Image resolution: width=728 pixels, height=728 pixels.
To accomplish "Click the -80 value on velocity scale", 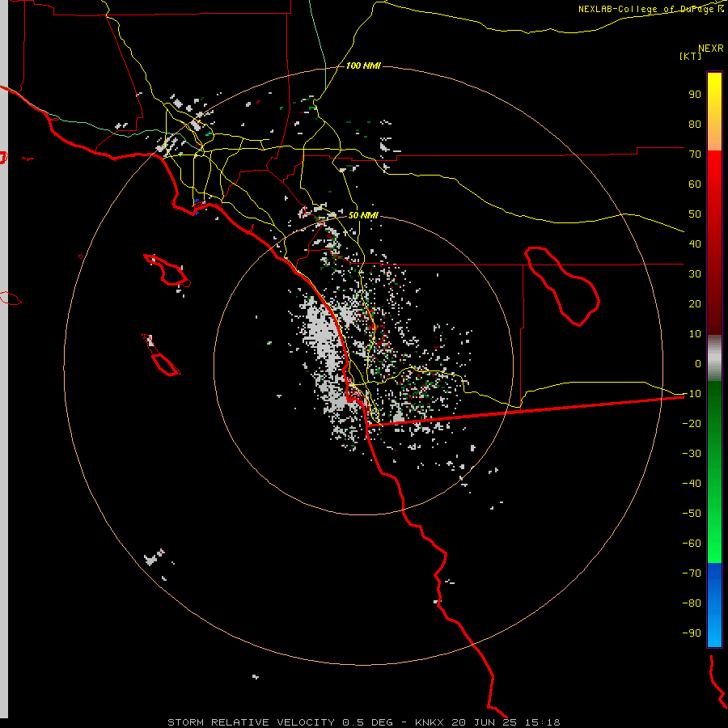I will point(692,603).
